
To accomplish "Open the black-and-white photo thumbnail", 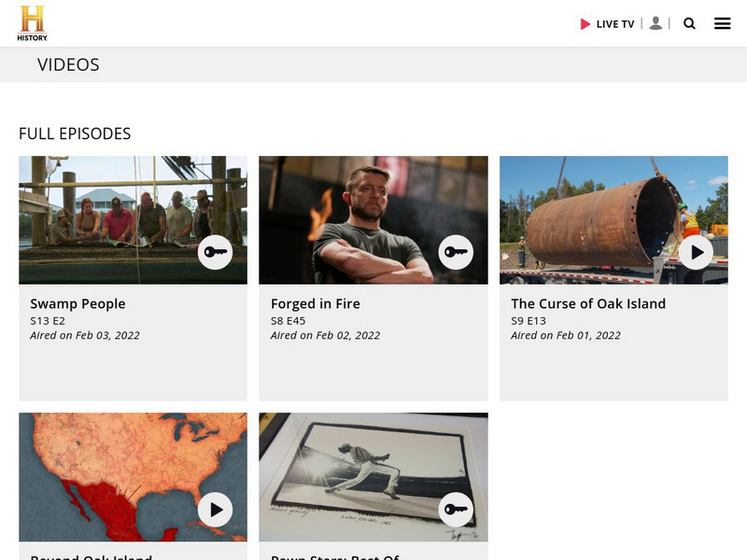I will click(373, 477).
